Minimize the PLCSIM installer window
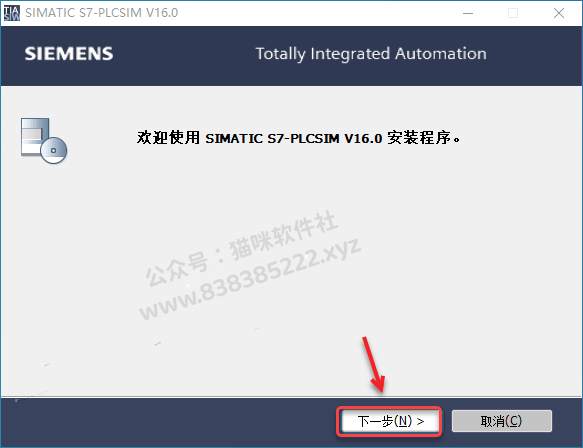The image size is (583, 448). tap(468, 13)
